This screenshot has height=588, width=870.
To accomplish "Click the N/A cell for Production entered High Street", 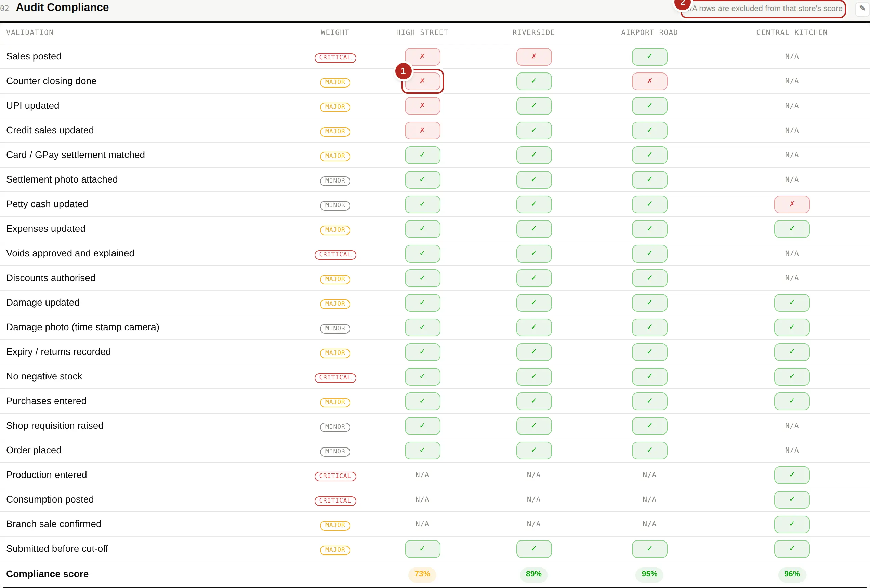I will pyautogui.click(x=422, y=475).
